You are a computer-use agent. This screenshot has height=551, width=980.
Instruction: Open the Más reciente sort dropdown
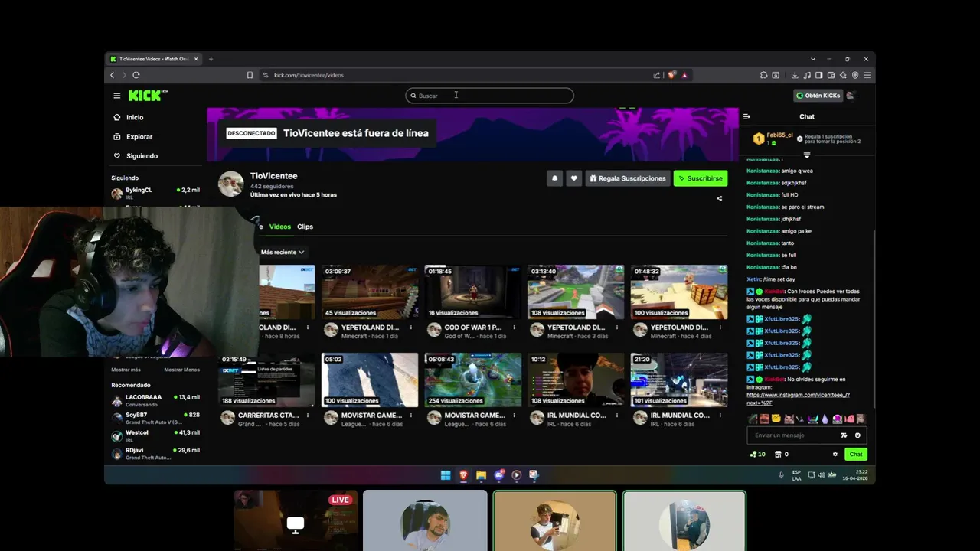(x=283, y=252)
